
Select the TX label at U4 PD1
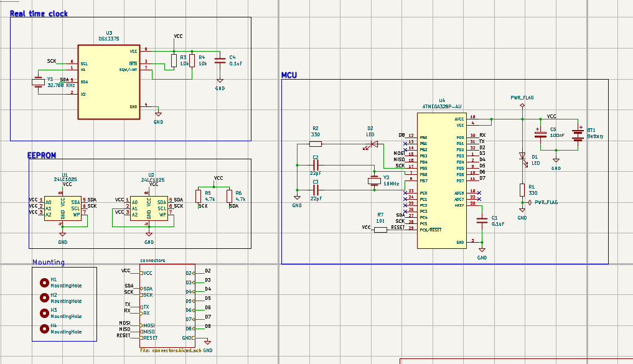point(482,142)
